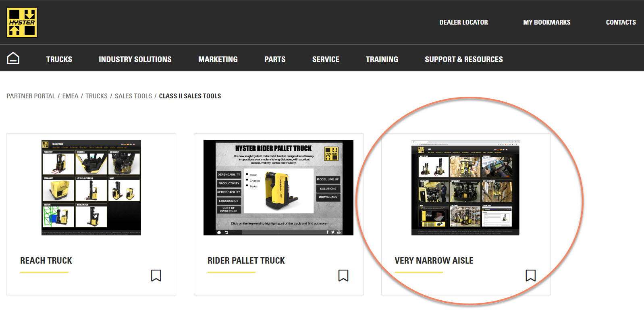Click the Very Narrow Aisle title

[x=434, y=260]
